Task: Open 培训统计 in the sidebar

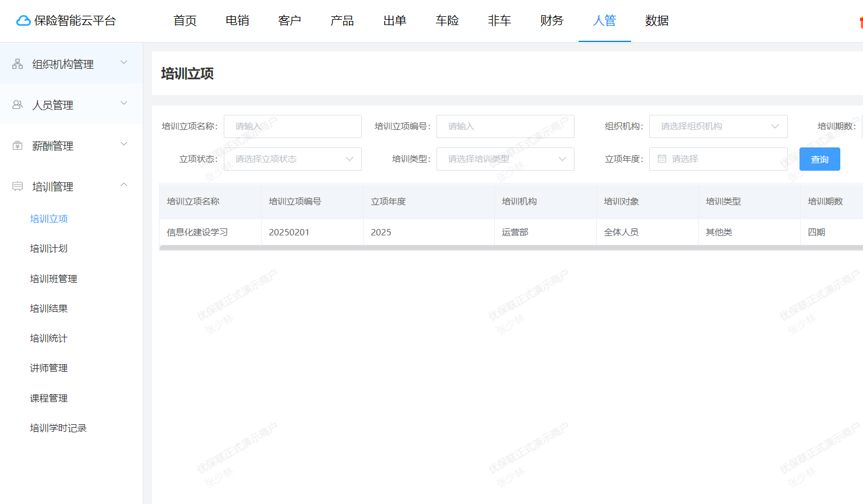Action: point(49,338)
